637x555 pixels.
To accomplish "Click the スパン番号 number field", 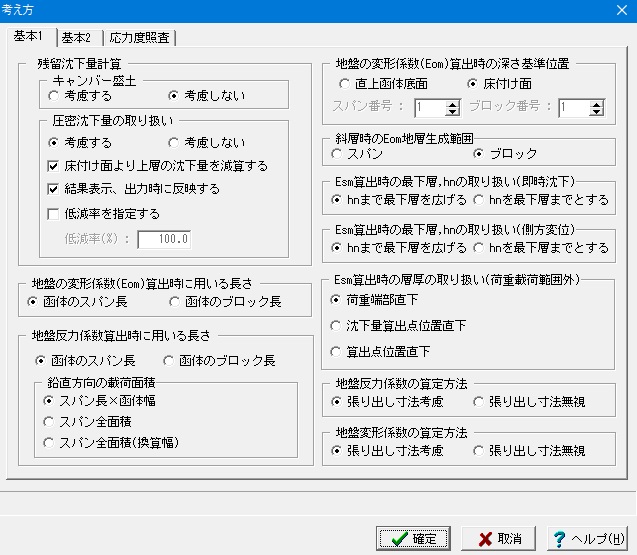I will (430, 108).
